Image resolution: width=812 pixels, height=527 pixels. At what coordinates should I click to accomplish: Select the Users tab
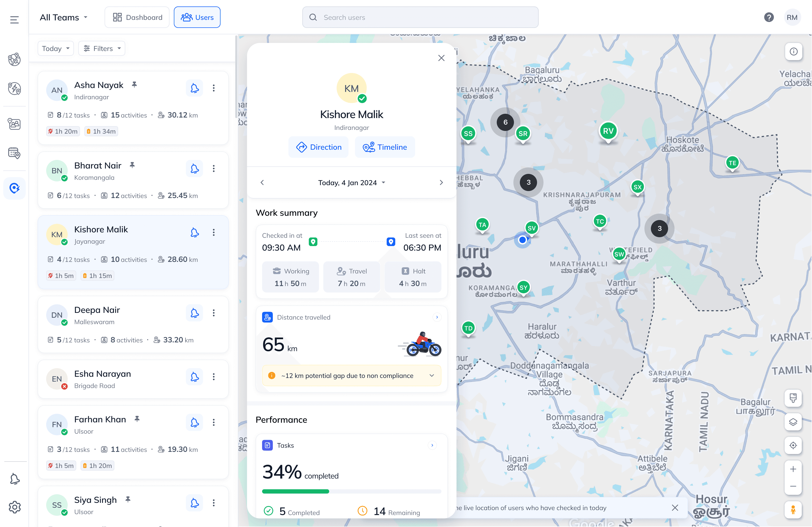[197, 17]
